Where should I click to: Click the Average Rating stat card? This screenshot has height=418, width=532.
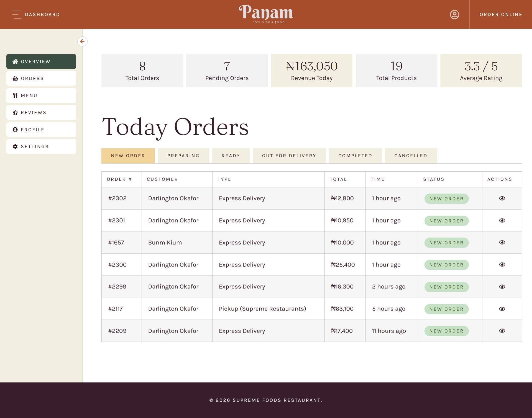[x=481, y=71]
